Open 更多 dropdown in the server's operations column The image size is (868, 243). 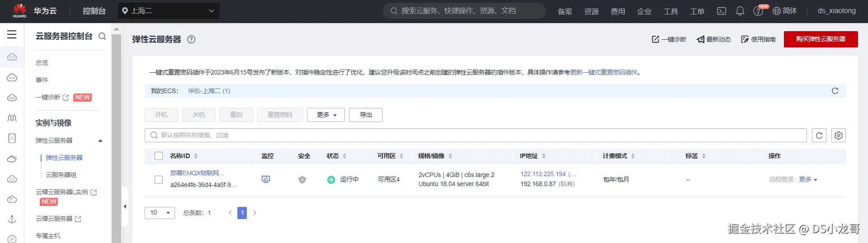coord(808,179)
